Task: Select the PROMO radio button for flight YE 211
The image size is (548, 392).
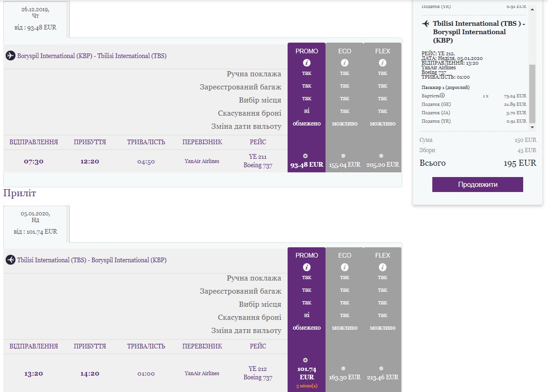Action: 306,155
